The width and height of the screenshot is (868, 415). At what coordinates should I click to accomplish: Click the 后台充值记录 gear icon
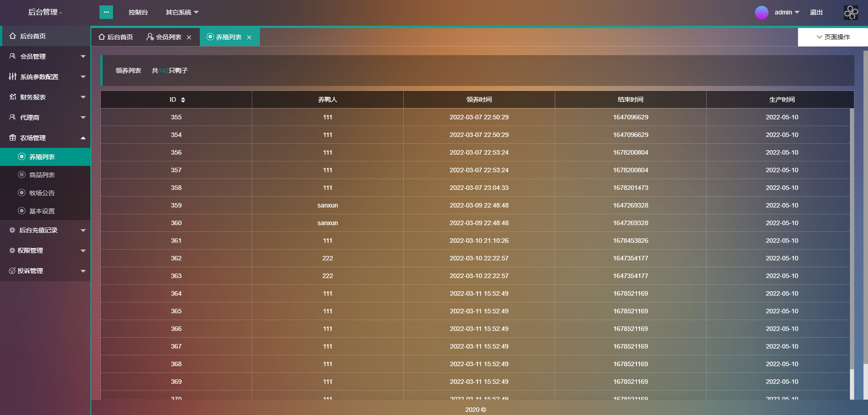coord(12,230)
